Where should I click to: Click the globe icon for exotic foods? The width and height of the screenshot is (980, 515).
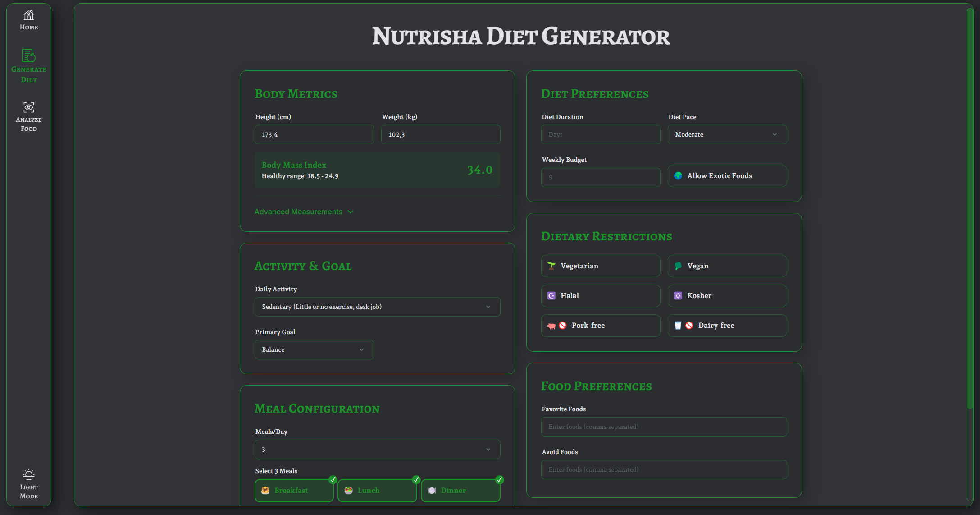[x=678, y=176]
